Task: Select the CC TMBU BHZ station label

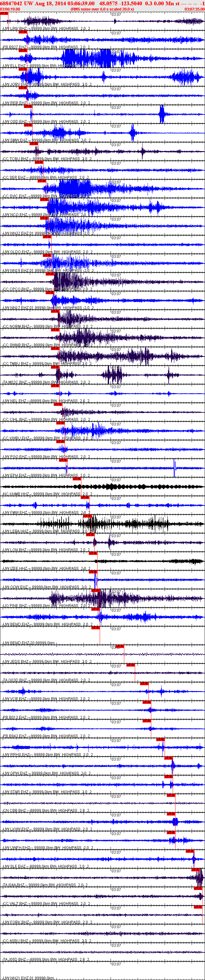Action: click(47, 364)
